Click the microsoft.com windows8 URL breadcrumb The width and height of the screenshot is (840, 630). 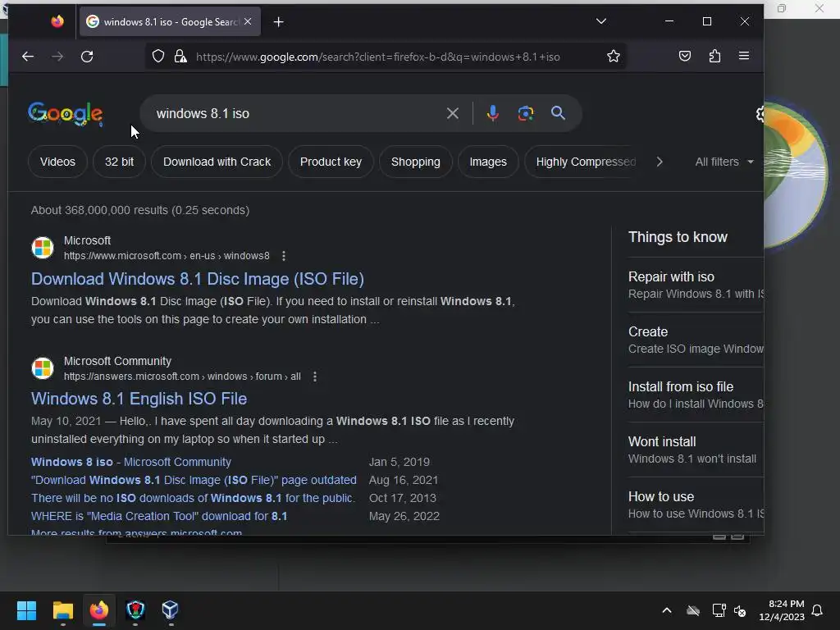coord(167,256)
